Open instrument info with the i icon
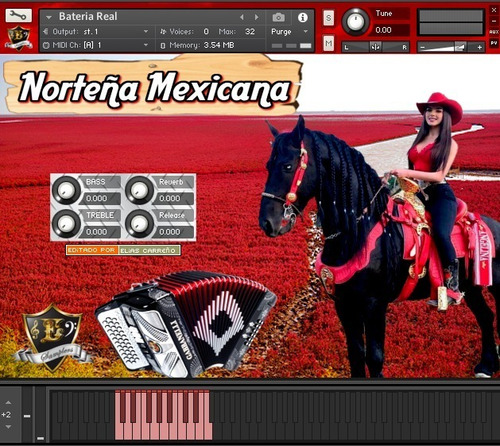500x446 pixels. click(302, 17)
